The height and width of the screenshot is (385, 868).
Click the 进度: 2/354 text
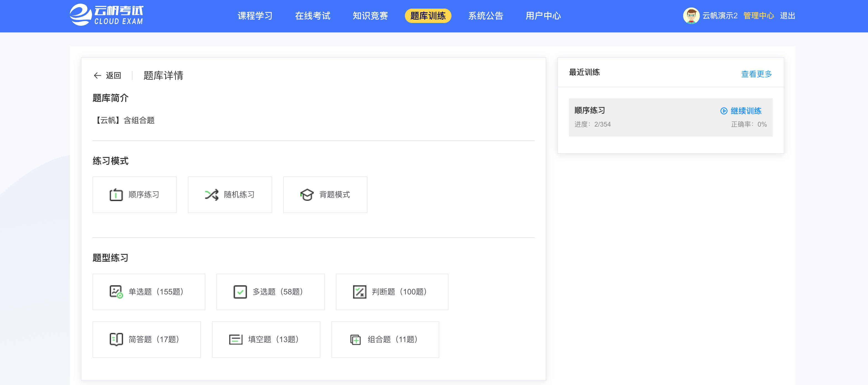(593, 124)
